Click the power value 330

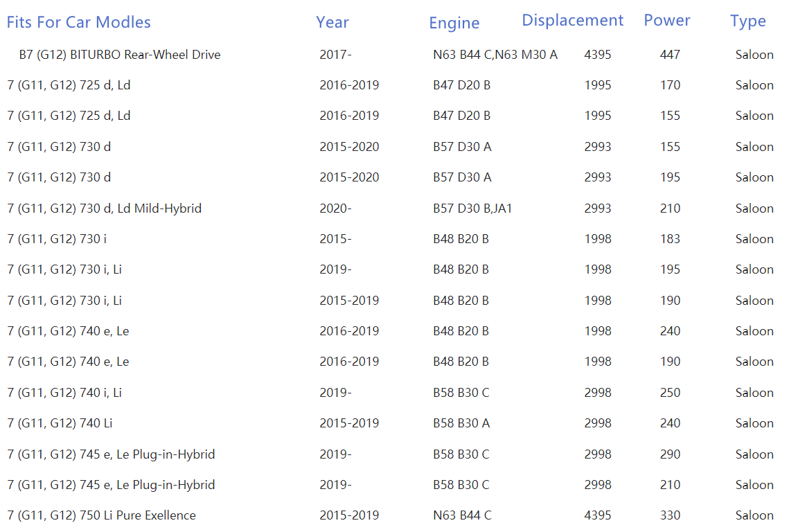point(670,515)
